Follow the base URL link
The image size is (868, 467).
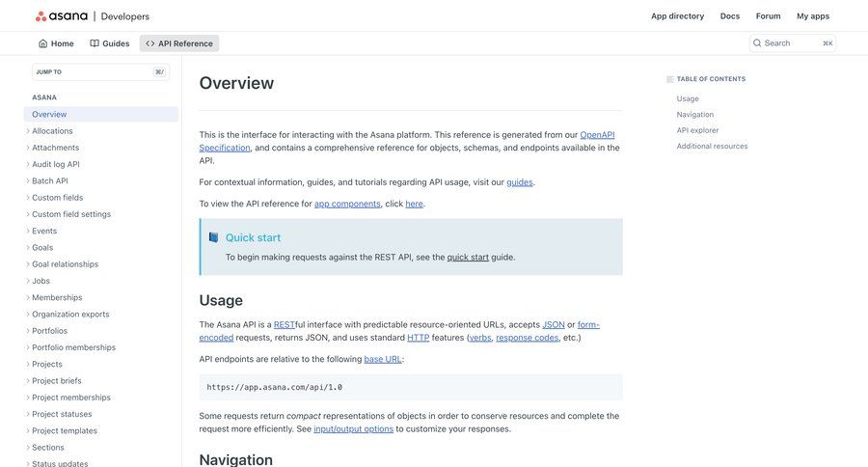click(x=383, y=359)
